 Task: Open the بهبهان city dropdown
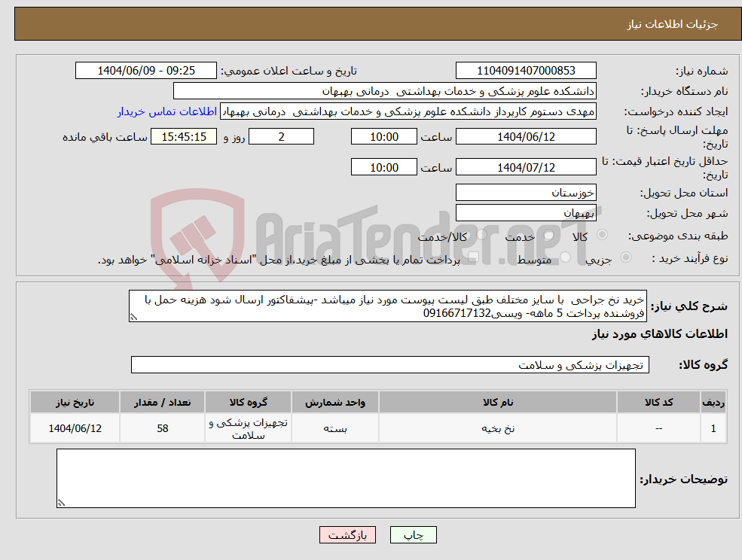[526, 212]
